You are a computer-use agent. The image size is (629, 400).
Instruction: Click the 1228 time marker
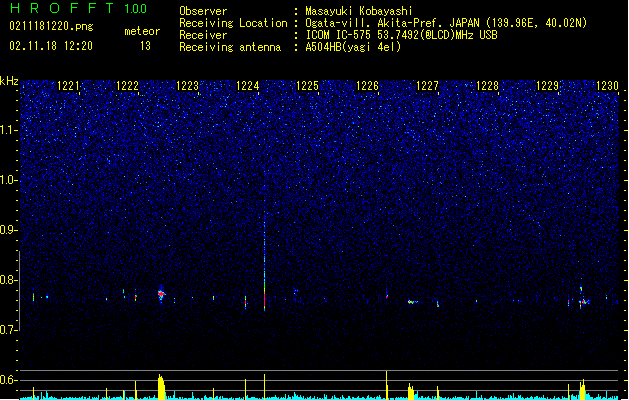pos(487,86)
